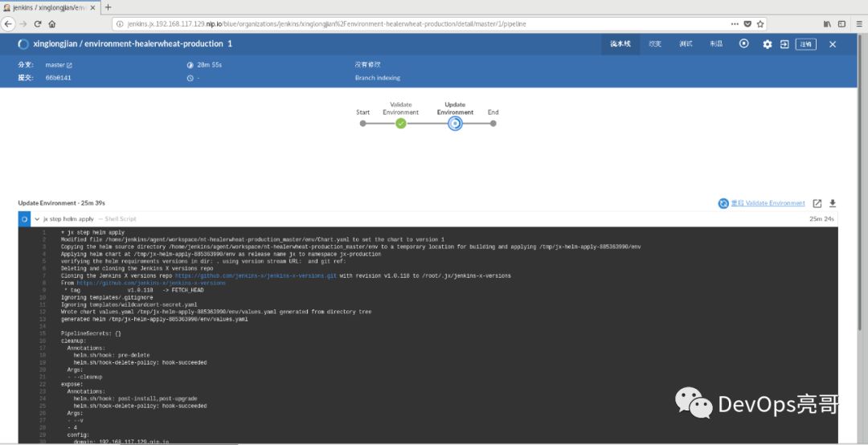Viewport: 868px width, 445px height.
Task: Switch to the 制品 artifacts tab
Action: pyautogui.click(x=716, y=43)
